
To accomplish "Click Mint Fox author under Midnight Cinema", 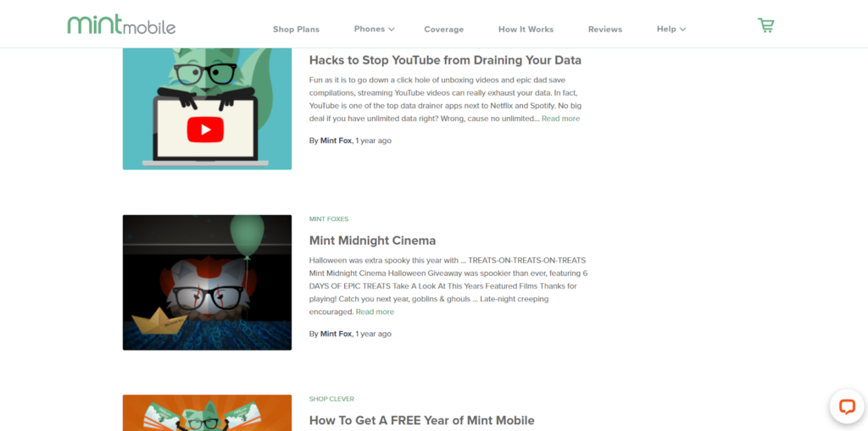I will click(336, 334).
